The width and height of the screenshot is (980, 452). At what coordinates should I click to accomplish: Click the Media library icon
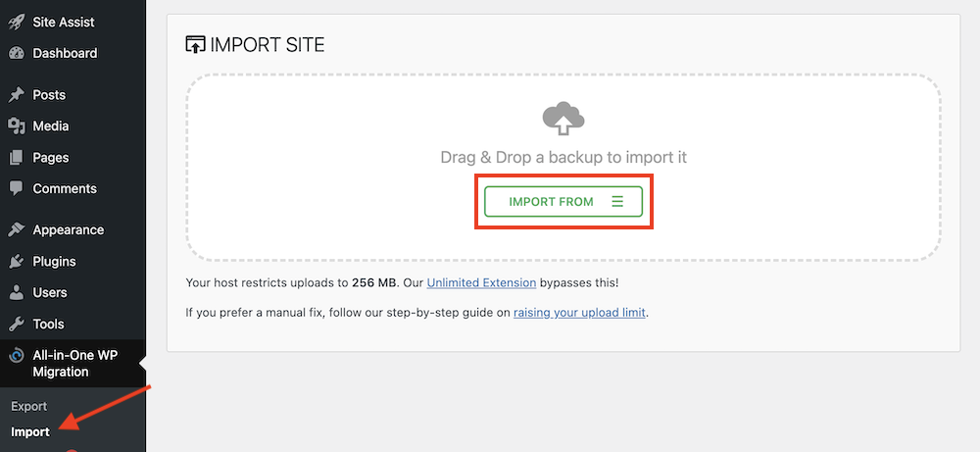tap(17, 126)
